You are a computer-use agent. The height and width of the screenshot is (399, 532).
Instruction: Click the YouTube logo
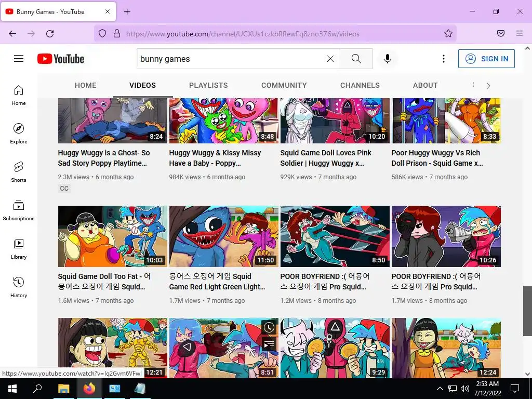click(x=61, y=59)
